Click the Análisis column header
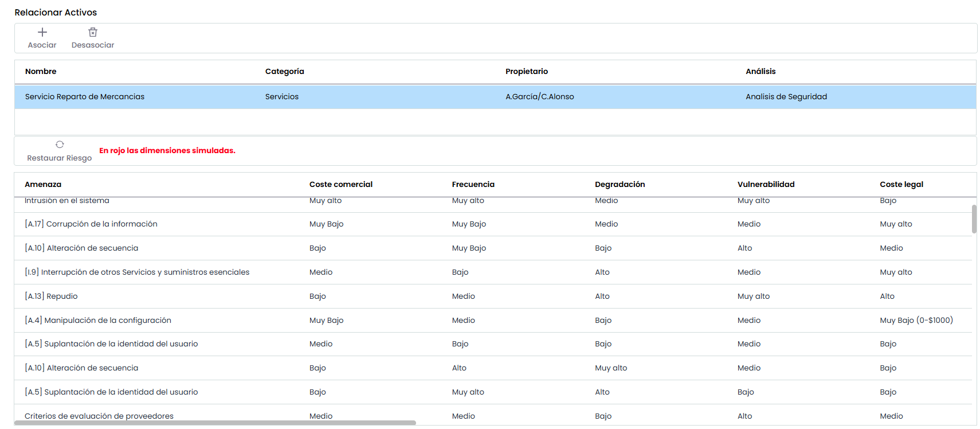 (x=760, y=72)
